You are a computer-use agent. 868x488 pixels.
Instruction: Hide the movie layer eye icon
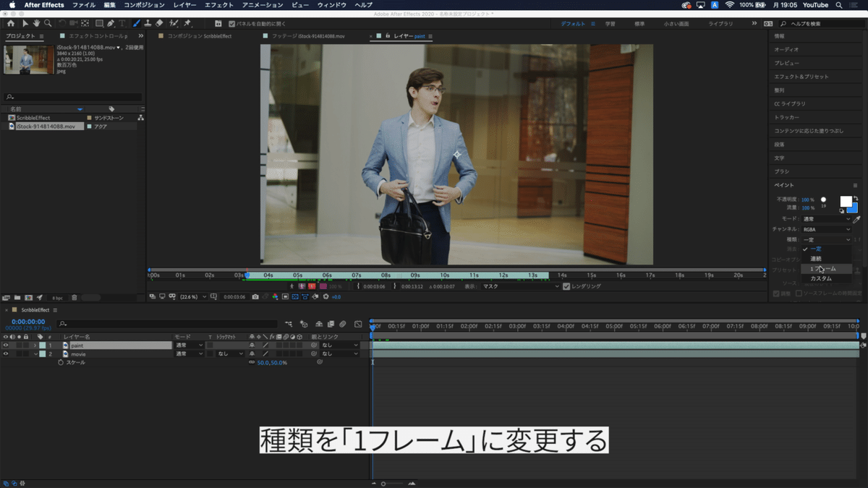6,354
